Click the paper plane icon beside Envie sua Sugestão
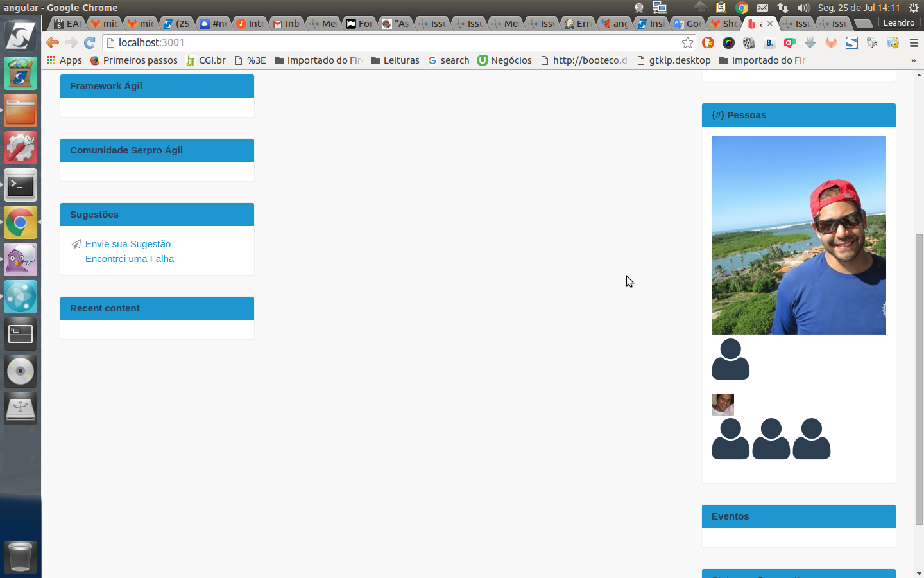The height and width of the screenshot is (578, 924). click(76, 244)
